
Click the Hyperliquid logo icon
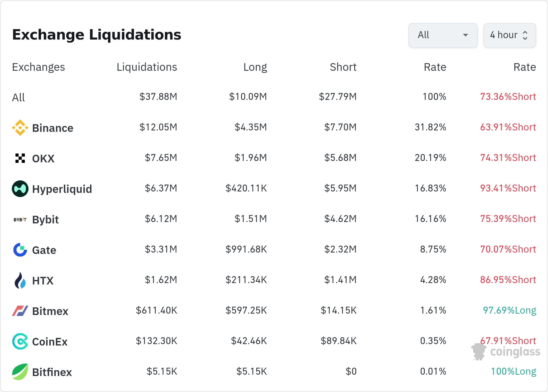coord(20,189)
